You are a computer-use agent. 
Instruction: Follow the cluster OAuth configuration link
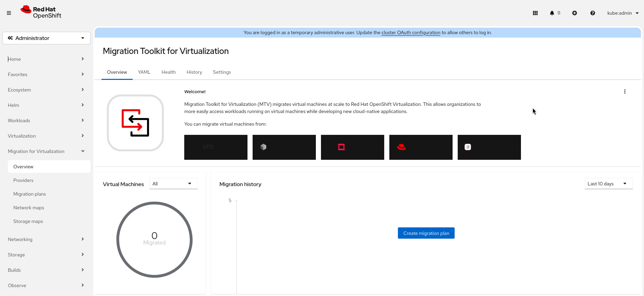coord(411,32)
